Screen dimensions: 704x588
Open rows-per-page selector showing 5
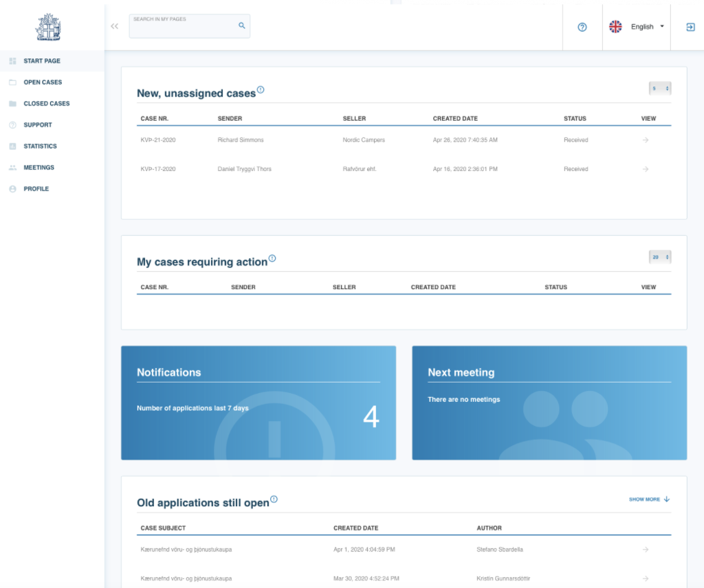[660, 89]
